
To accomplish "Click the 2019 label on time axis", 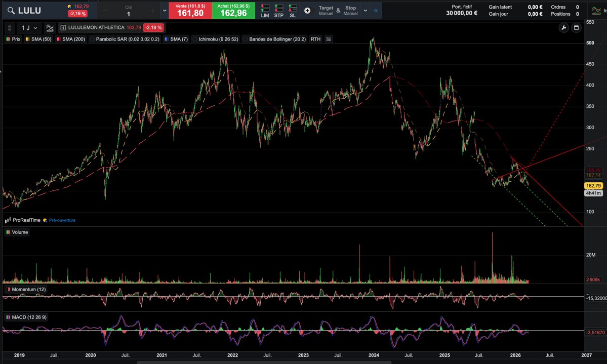I will [19, 355].
